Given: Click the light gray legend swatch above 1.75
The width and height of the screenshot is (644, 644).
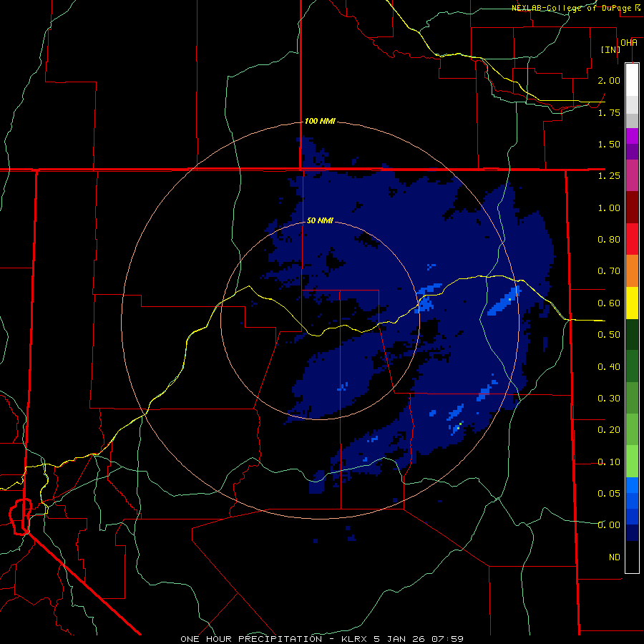Looking at the screenshot, I should pos(632,104).
